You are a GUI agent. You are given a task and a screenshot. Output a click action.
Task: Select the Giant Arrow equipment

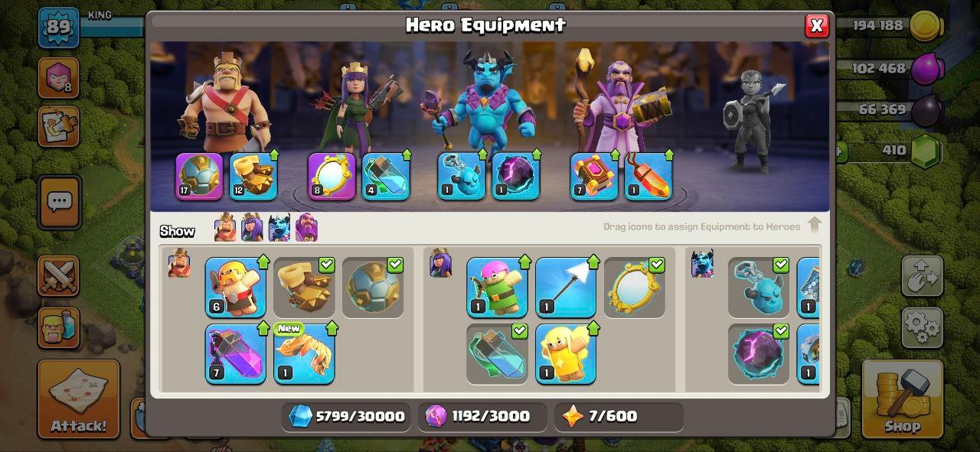point(566,288)
